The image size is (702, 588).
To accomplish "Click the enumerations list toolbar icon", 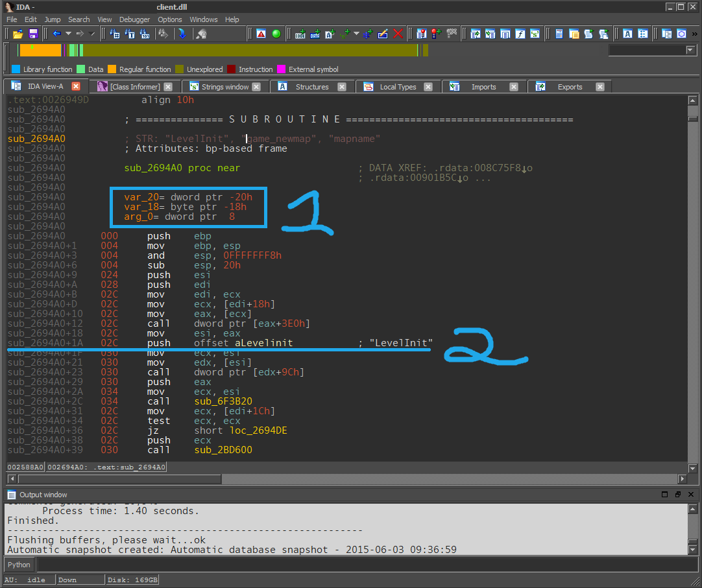I will coord(643,34).
